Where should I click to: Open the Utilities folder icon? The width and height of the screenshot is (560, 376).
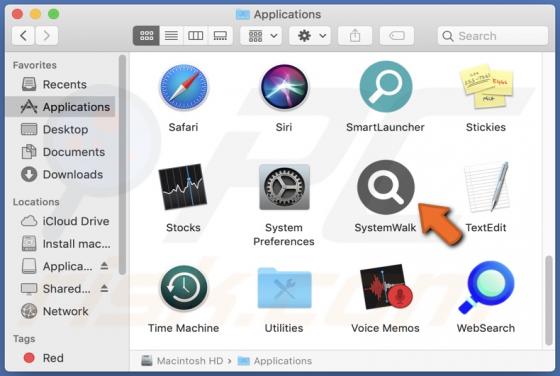(284, 288)
